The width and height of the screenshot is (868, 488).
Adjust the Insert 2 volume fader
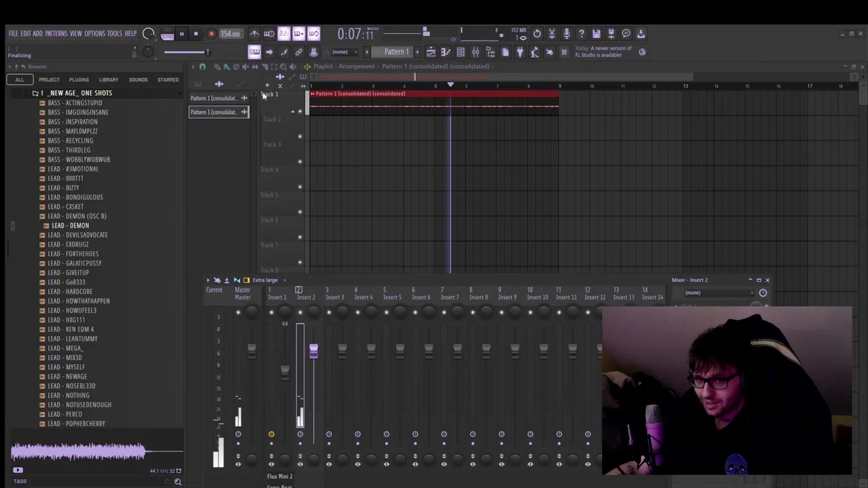pos(313,351)
